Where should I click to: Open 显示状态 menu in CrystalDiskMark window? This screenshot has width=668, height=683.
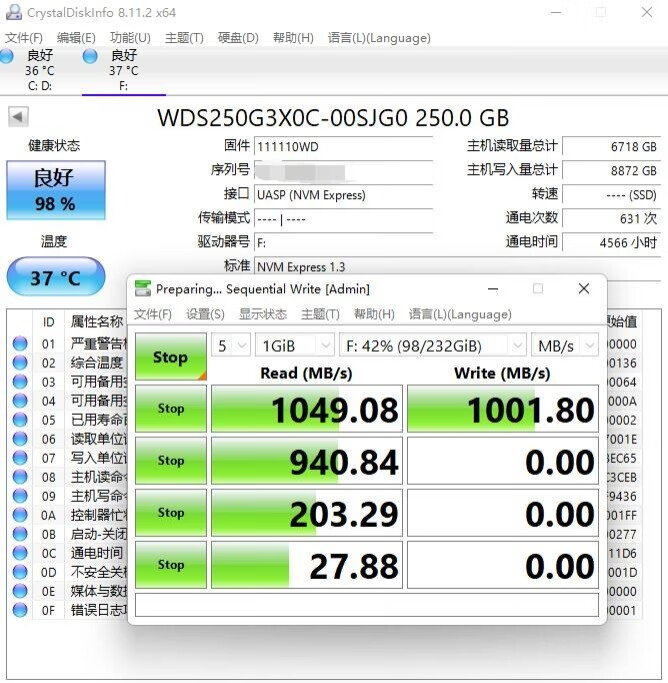(x=263, y=314)
